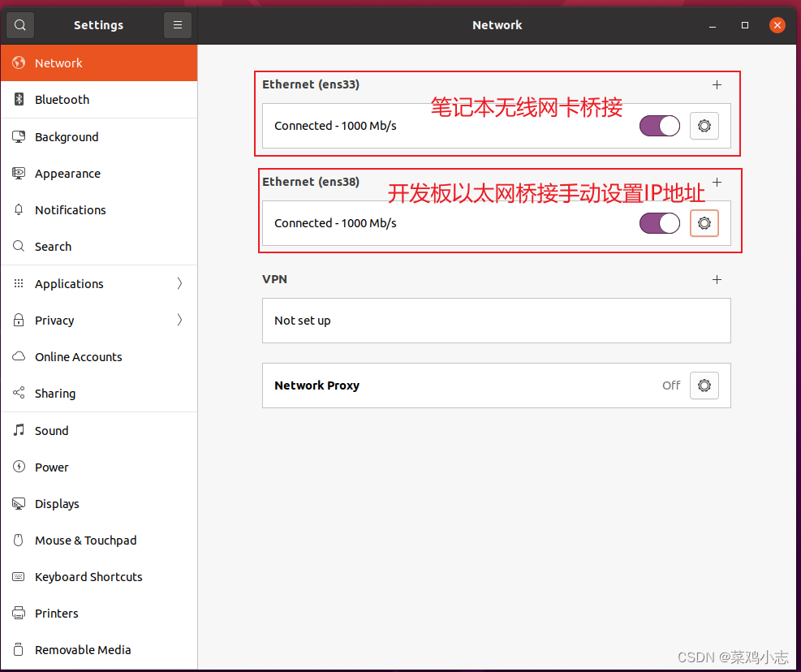The image size is (801, 672).
Task: Expand the Privacy submenu chevron
Action: [179, 320]
